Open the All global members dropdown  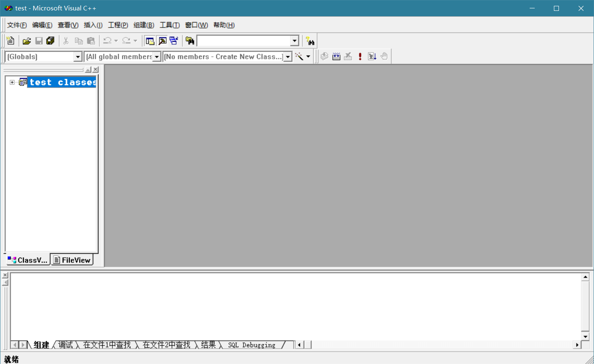(157, 57)
